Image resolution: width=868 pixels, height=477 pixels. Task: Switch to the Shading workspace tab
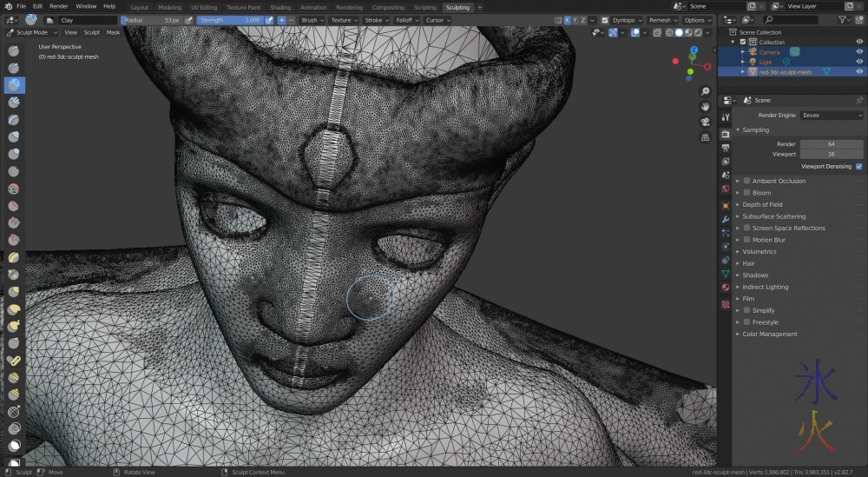click(x=280, y=7)
